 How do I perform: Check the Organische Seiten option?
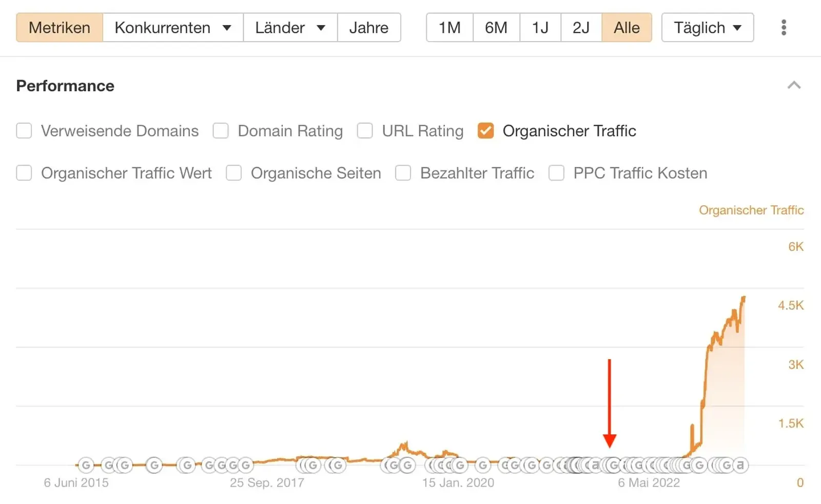click(234, 173)
